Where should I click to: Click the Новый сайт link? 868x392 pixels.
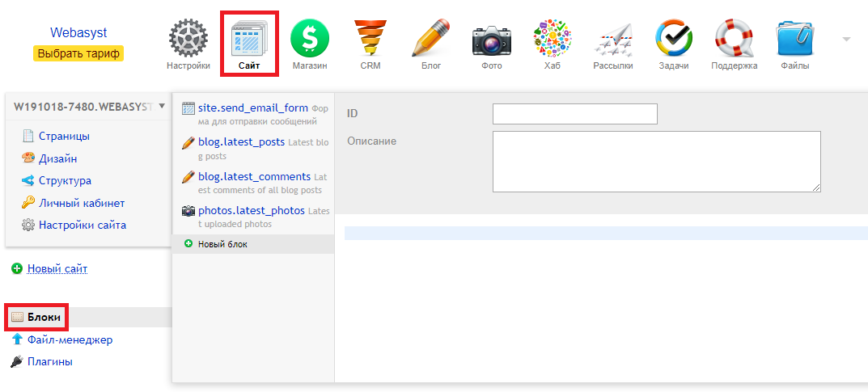coord(57,269)
